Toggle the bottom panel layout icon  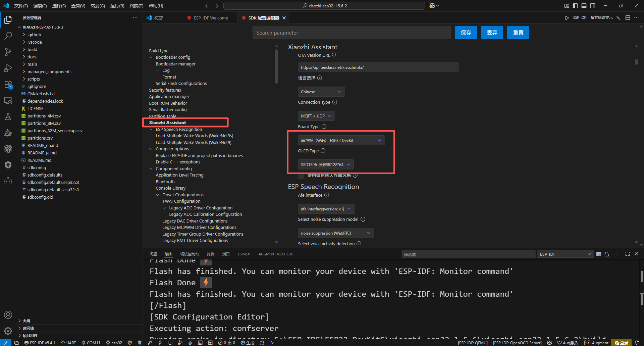pyautogui.click(x=584, y=6)
